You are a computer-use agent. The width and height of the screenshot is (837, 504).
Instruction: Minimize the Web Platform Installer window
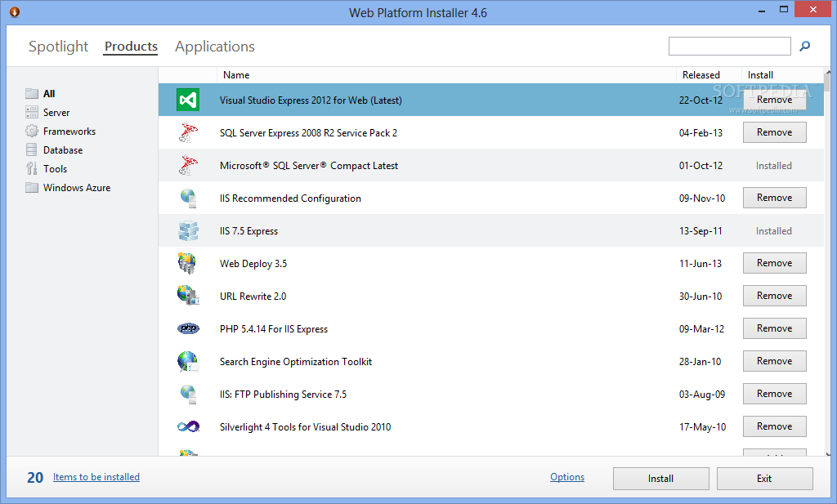(x=762, y=10)
